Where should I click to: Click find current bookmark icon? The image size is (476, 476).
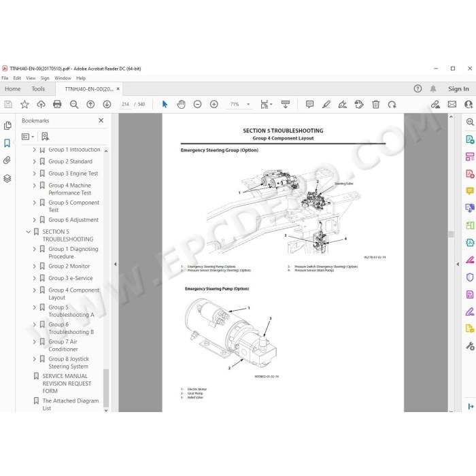[45, 137]
